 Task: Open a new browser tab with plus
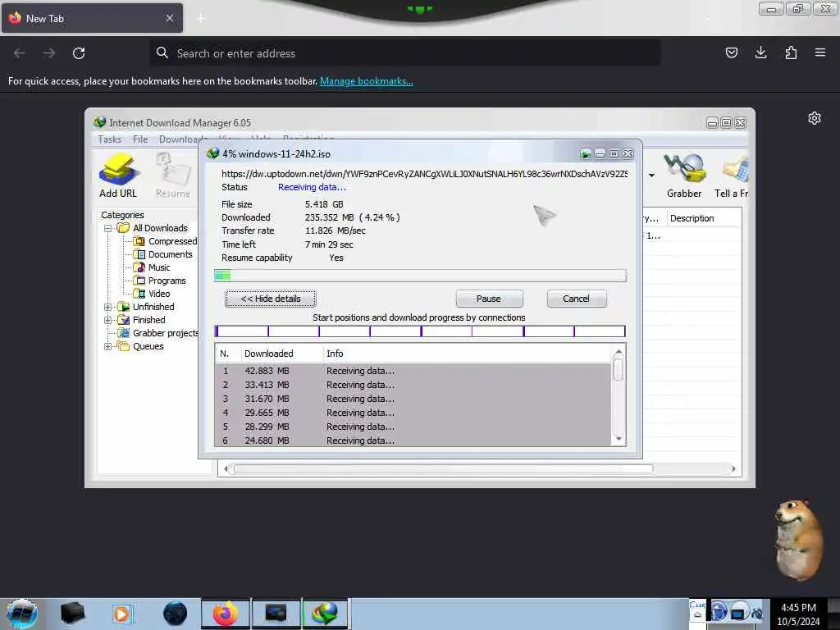pos(201,18)
